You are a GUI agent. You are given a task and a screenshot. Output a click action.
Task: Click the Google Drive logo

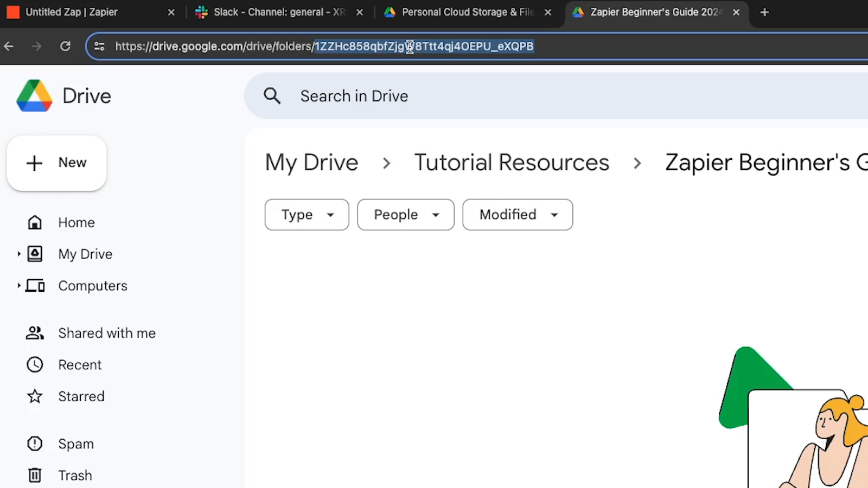pos(34,96)
